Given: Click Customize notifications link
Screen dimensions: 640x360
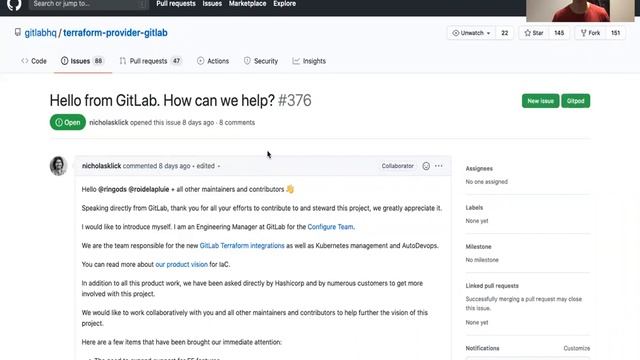Looking at the screenshot, I should point(577,349).
